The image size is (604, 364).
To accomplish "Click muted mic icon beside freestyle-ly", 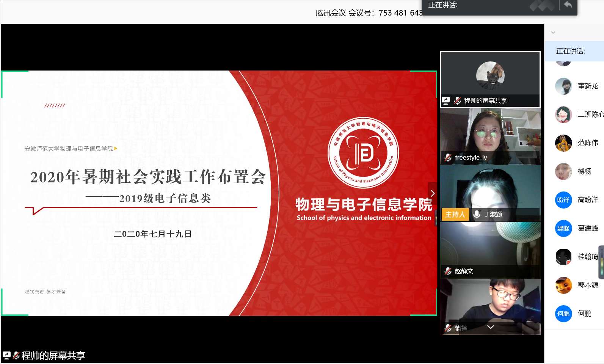I will point(448,157).
